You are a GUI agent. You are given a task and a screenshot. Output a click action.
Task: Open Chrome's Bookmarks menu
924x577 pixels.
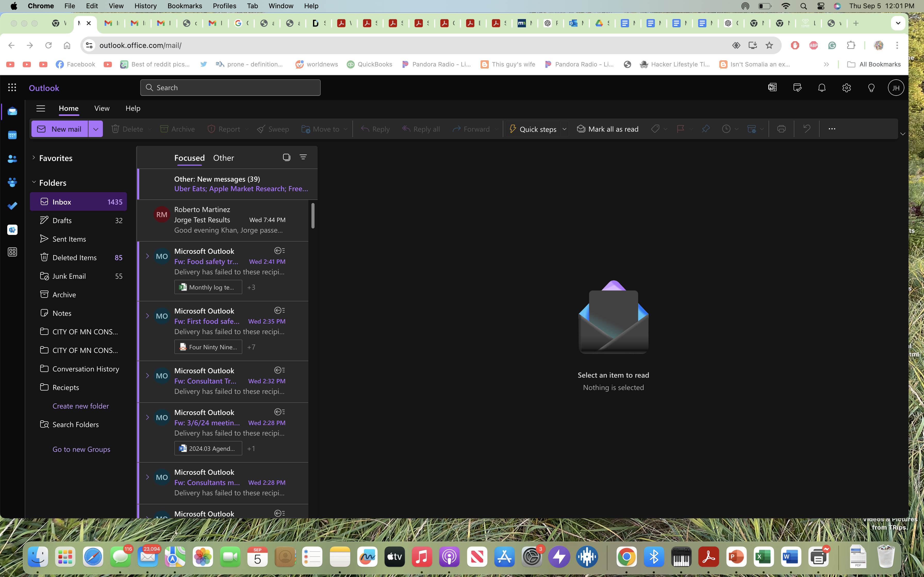pyautogui.click(x=184, y=6)
